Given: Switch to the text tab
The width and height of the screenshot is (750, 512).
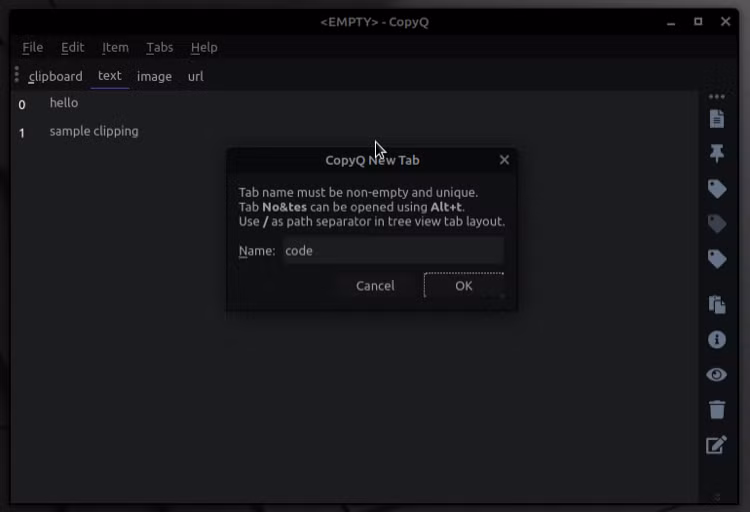Looking at the screenshot, I should [x=110, y=76].
